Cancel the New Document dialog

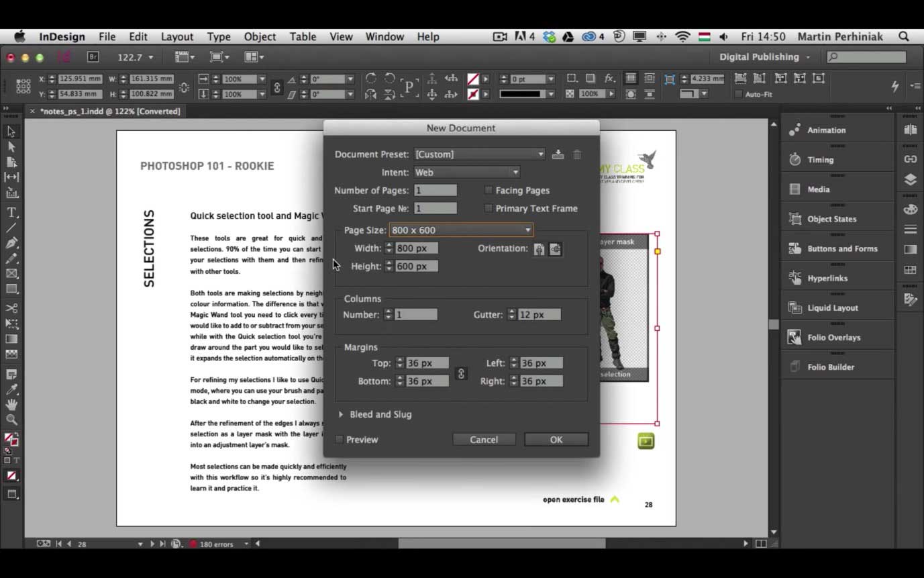[483, 440]
